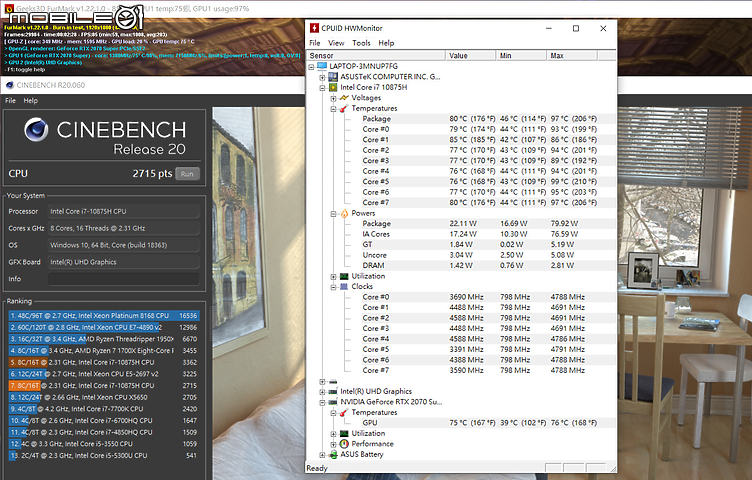Click the Powers flame icon
The height and width of the screenshot is (480, 752).
coord(344,213)
